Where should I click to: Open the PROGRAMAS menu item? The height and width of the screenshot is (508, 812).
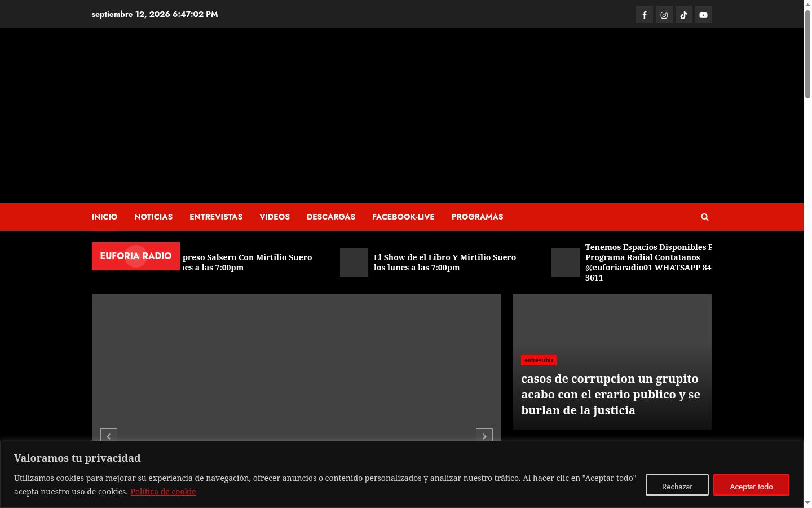tap(477, 217)
